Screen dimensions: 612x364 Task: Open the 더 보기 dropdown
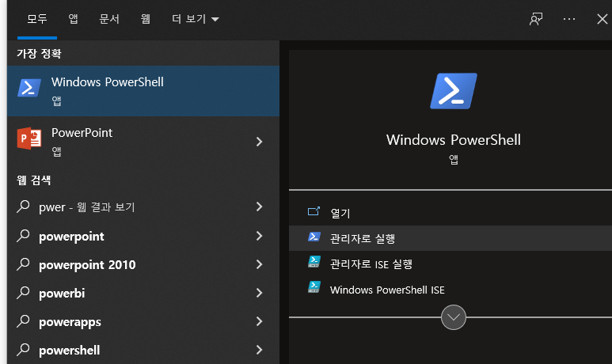tap(196, 19)
